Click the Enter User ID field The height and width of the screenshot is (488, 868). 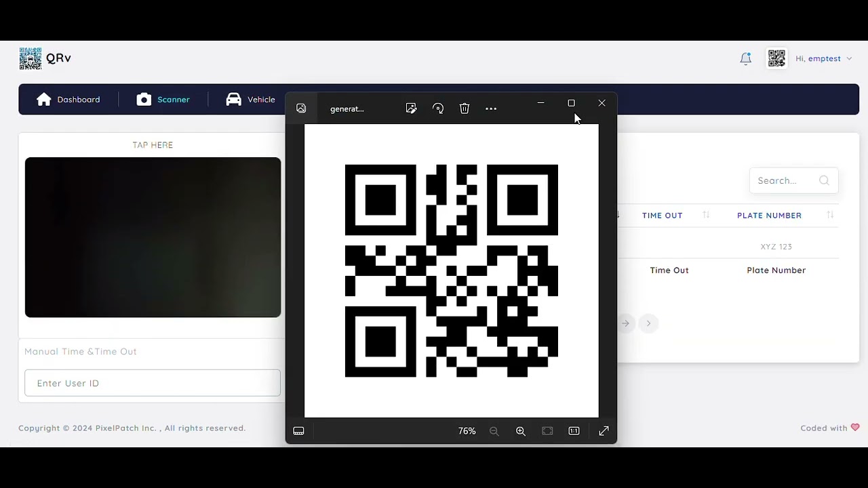tap(153, 383)
